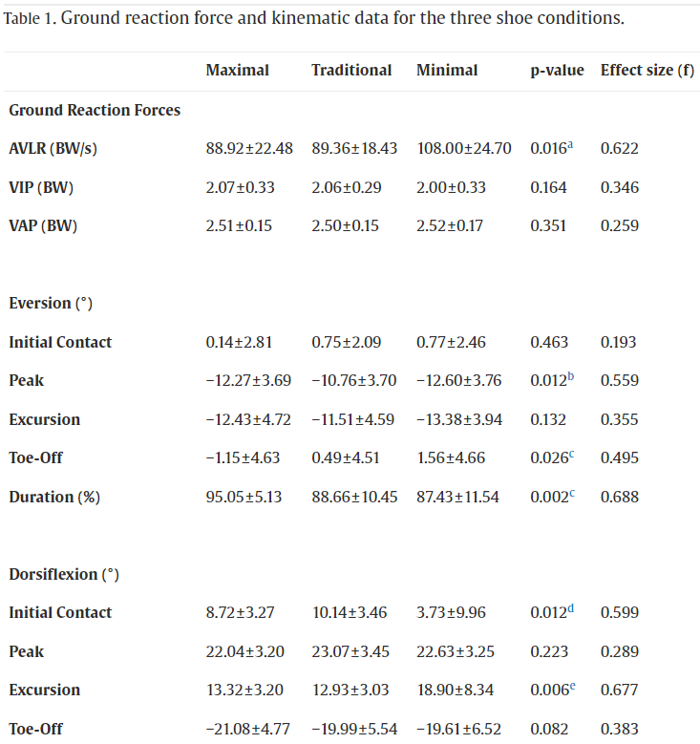Image resolution: width=700 pixels, height=744 pixels.
Task: Click the Eversion (°) section heading
Action: click(x=51, y=303)
